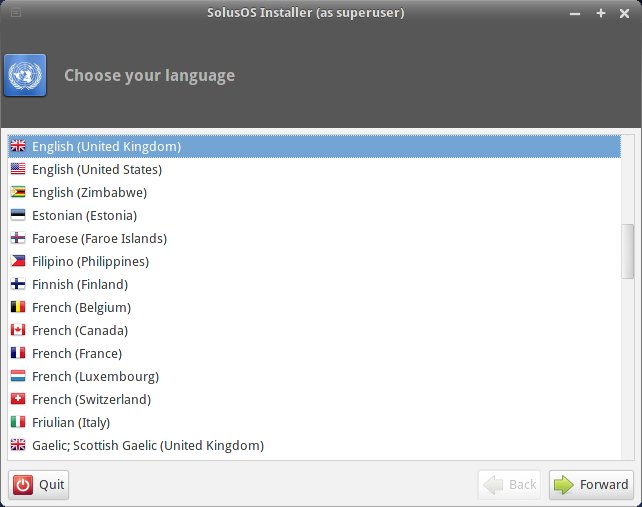Screen dimensions: 642x507
Task: Click the United Nations globe icon in the header
Action: pyautogui.click(x=25, y=75)
